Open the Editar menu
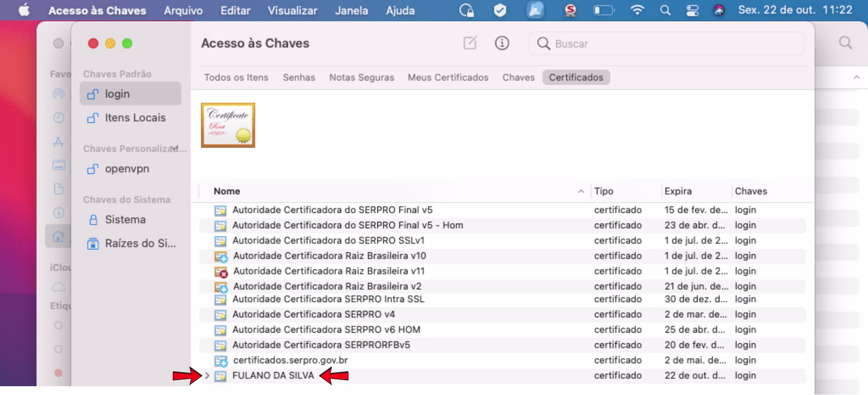Viewport: 868px width, 395px height. tap(235, 10)
